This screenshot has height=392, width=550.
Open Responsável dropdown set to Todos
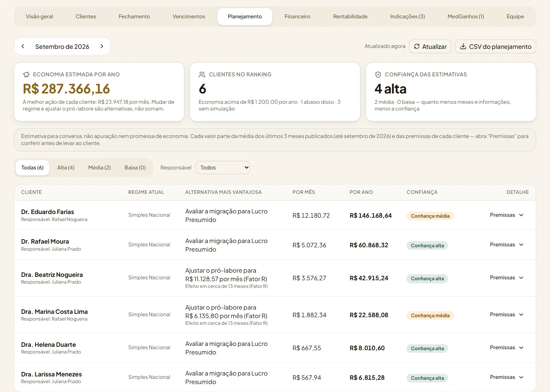(x=223, y=168)
